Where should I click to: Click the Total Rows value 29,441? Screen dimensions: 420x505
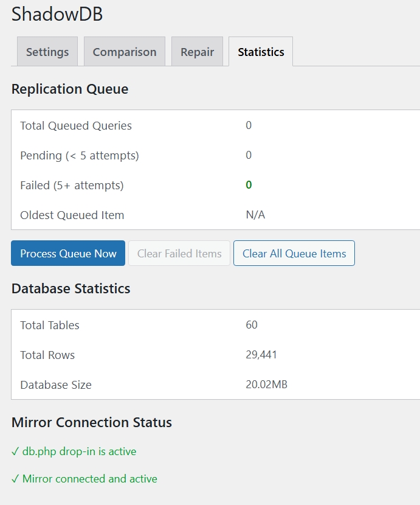pyautogui.click(x=261, y=355)
